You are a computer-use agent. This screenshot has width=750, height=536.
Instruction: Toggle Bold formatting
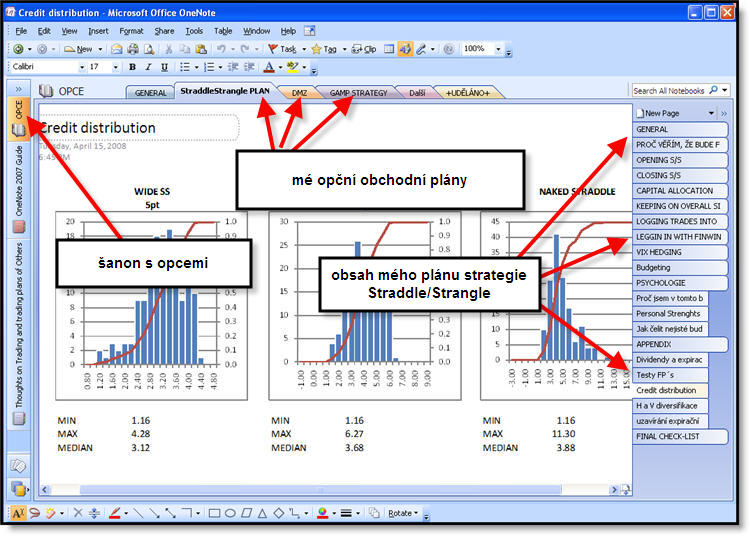tap(132, 67)
